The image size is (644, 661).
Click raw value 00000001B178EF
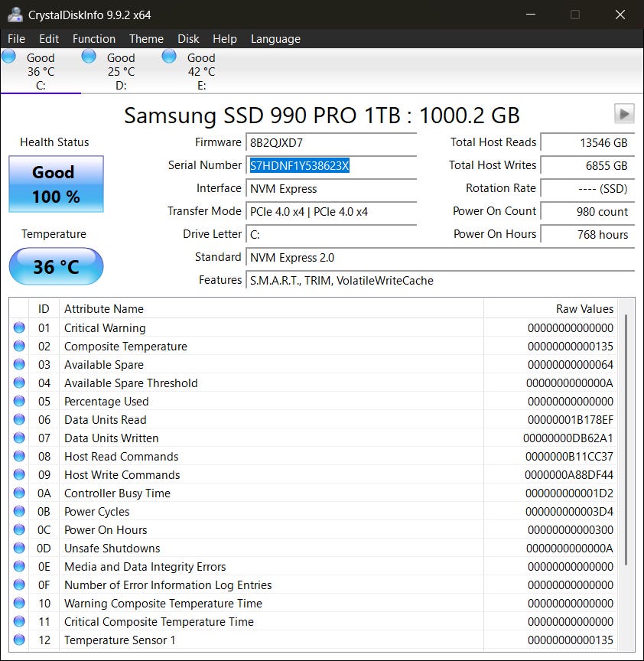571,419
